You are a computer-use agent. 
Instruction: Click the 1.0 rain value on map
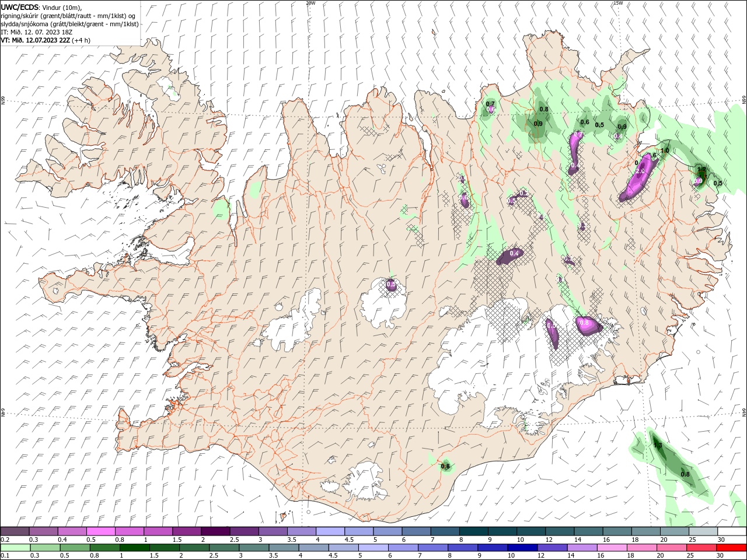coord(664,150)
